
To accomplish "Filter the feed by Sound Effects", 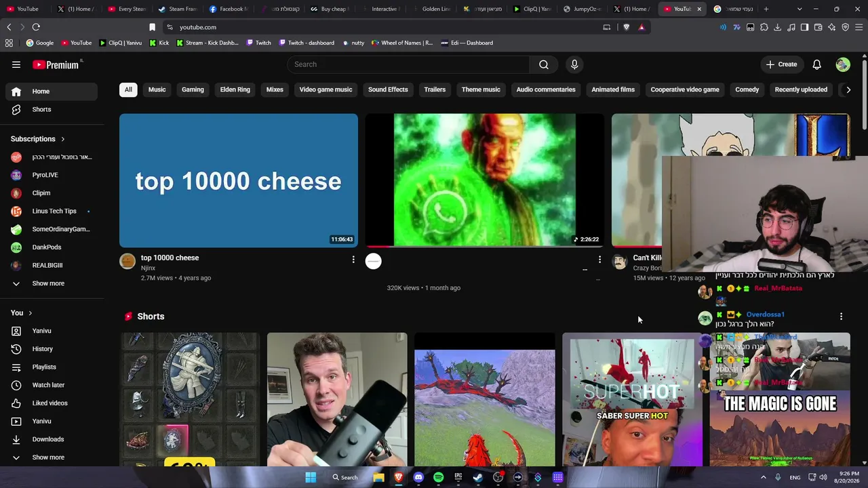I will coord(388,89).
